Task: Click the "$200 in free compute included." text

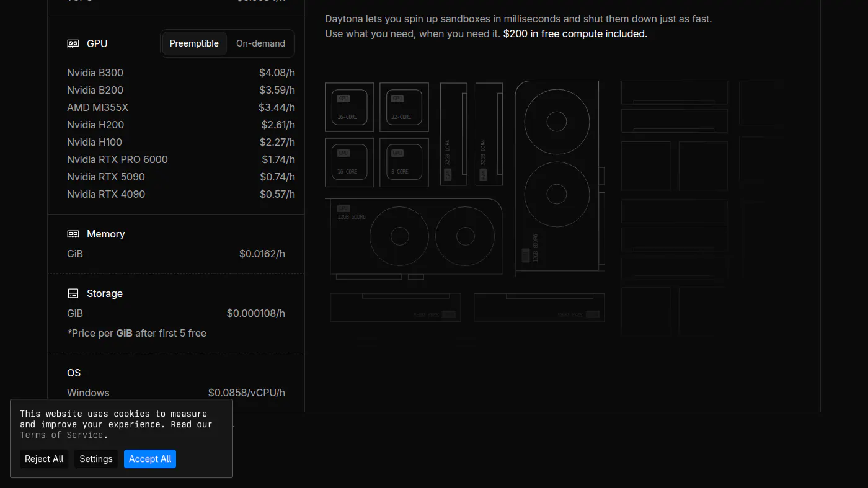Action: pos(575,33)
